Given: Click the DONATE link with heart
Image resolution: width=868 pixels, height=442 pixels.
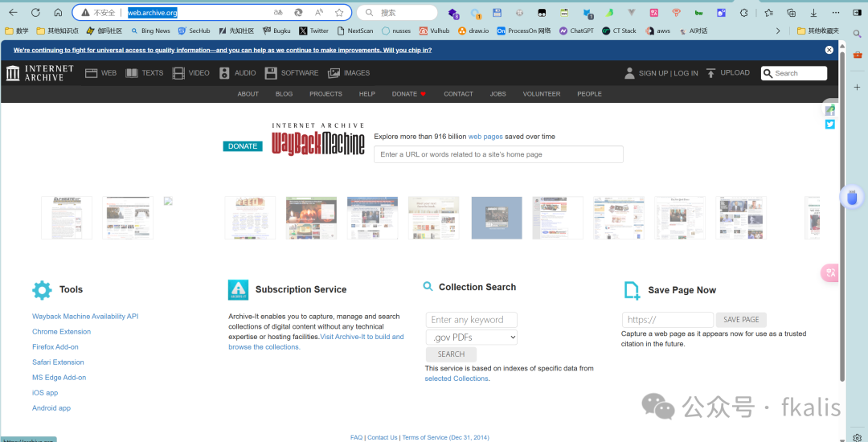Looking at the screenshot, I should [409, 94].
